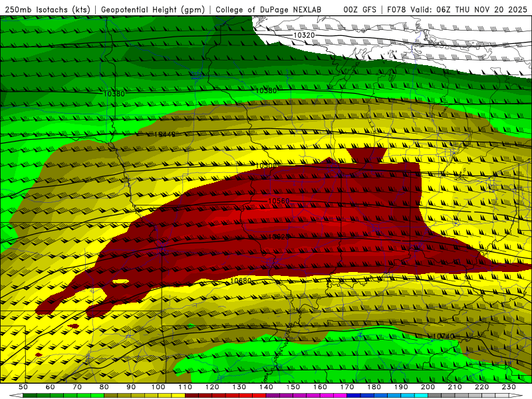The height and width of the screenshot is (399, 532).
Task: Click the "College of DuPage NEXLAB" header text
Action: pos(269,9)
